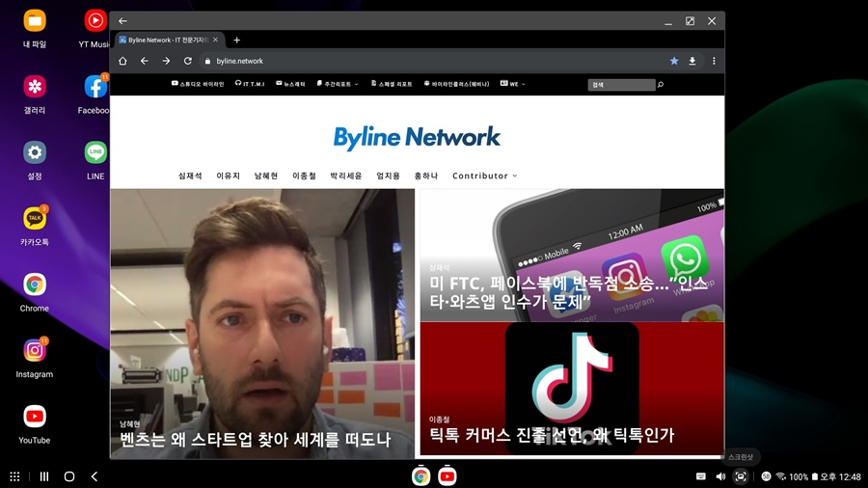
Task: Open the 내 파일 (My Files) app icon
Action: coord(35,21)
